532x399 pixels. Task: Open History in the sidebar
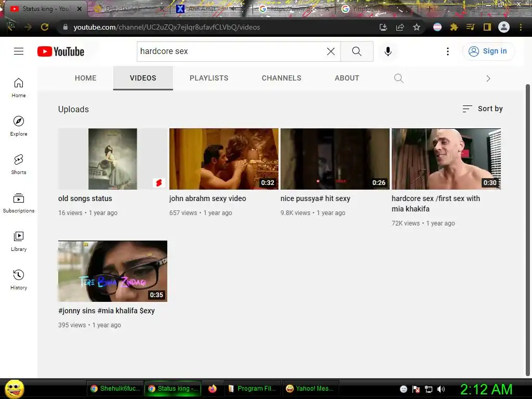click(x=19, y=280)
